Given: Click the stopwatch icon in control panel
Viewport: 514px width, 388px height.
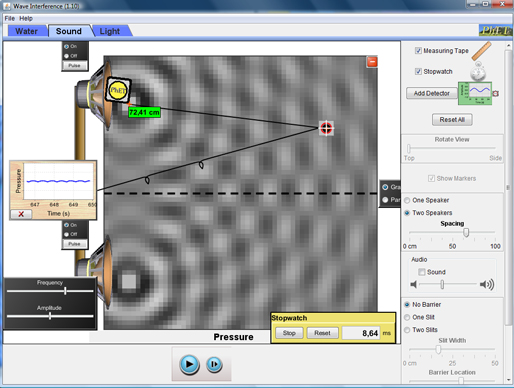Looking at the screenshot, I should pyautogui.click(x=478, y=71).
